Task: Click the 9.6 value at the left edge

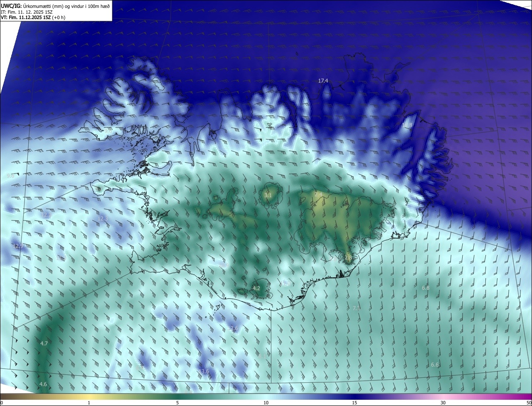Action: point(11,176)
